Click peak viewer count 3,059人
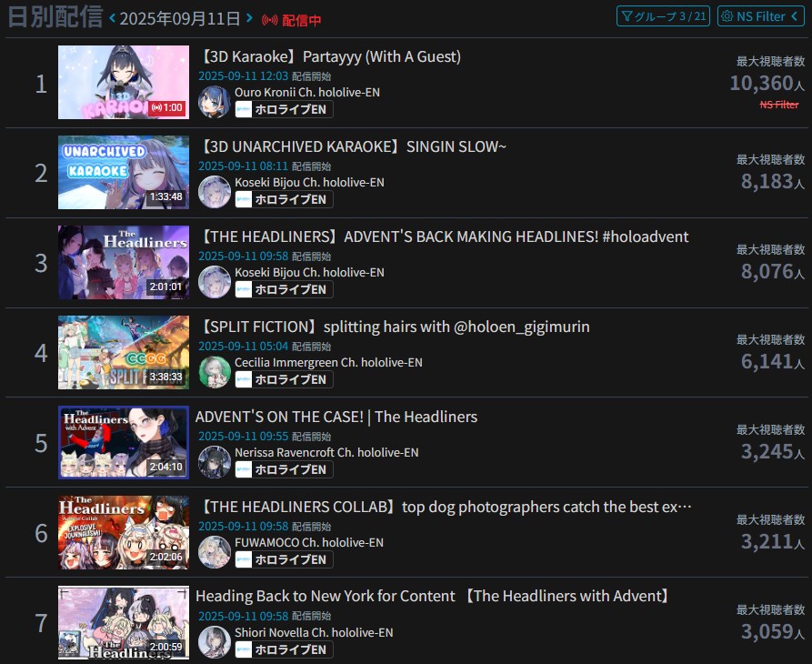 click(x=773, y=632)
